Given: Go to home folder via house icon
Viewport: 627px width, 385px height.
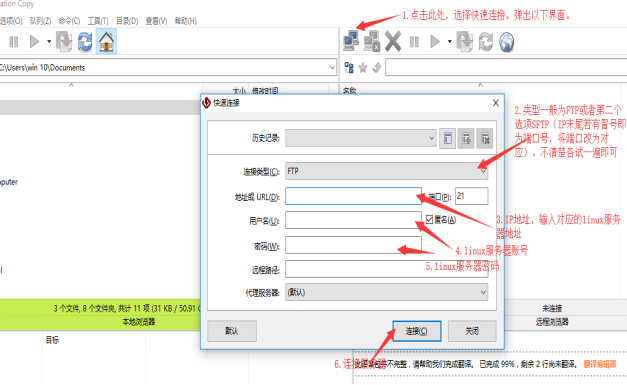Looking at the screenshot, I should point(106,41).
